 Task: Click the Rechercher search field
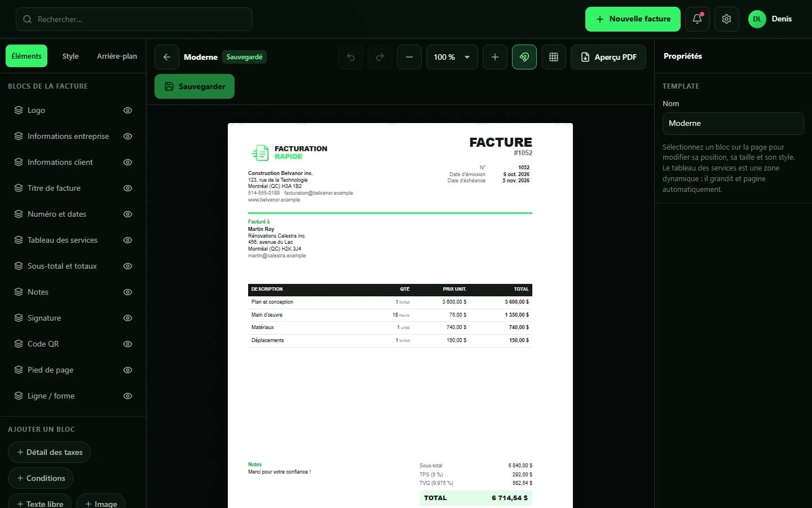134,19
